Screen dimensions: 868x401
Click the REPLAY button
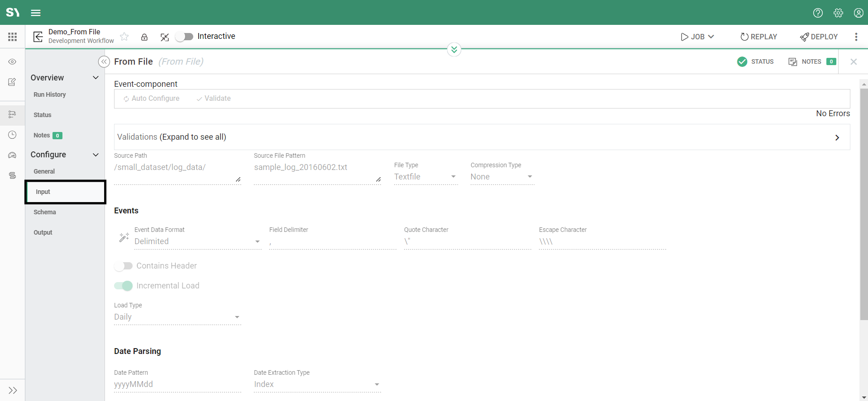[x=758, y=37]
